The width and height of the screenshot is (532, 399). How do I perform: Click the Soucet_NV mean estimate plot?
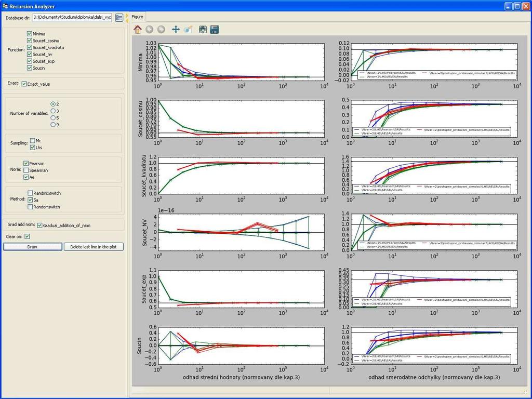tap(241, 232)
